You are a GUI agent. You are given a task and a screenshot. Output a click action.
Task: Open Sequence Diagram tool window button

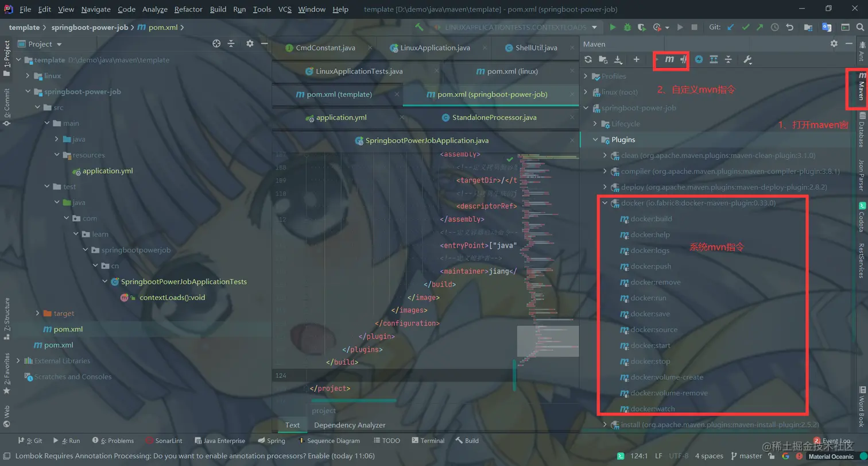pos(328,441)
